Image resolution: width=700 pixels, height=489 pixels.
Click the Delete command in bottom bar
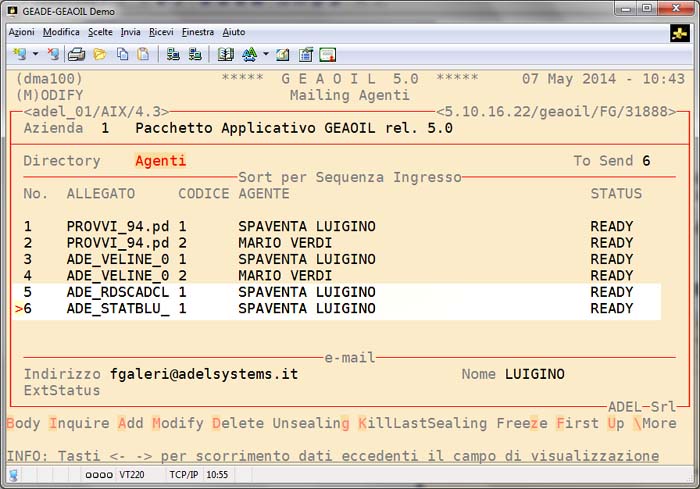[238, 423]
